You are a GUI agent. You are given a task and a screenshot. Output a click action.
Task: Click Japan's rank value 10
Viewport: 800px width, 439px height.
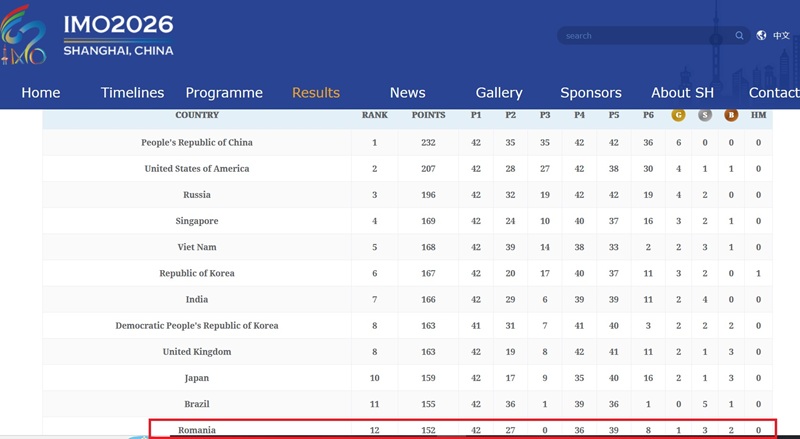374,378
